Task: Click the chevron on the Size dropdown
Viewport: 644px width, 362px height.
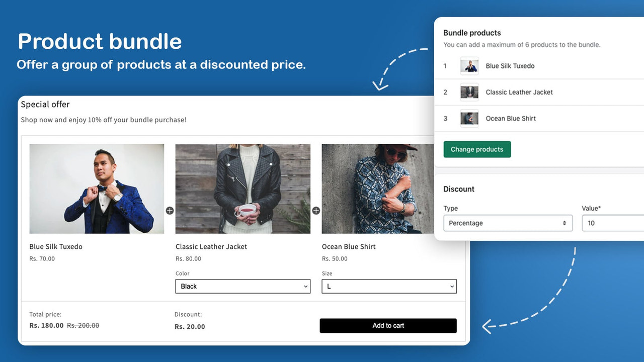Action: pyautogui.click(x=451, y=286)
